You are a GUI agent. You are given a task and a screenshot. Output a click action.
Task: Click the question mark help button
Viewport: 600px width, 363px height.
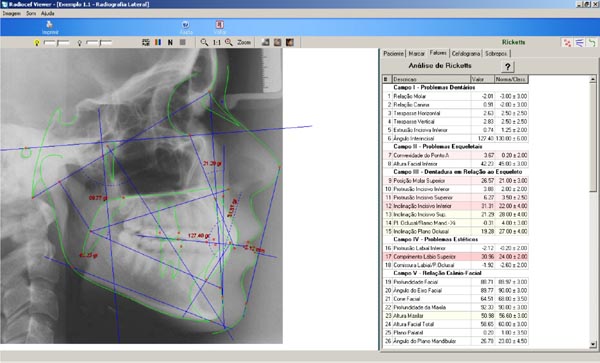click(x=507, y=67)
